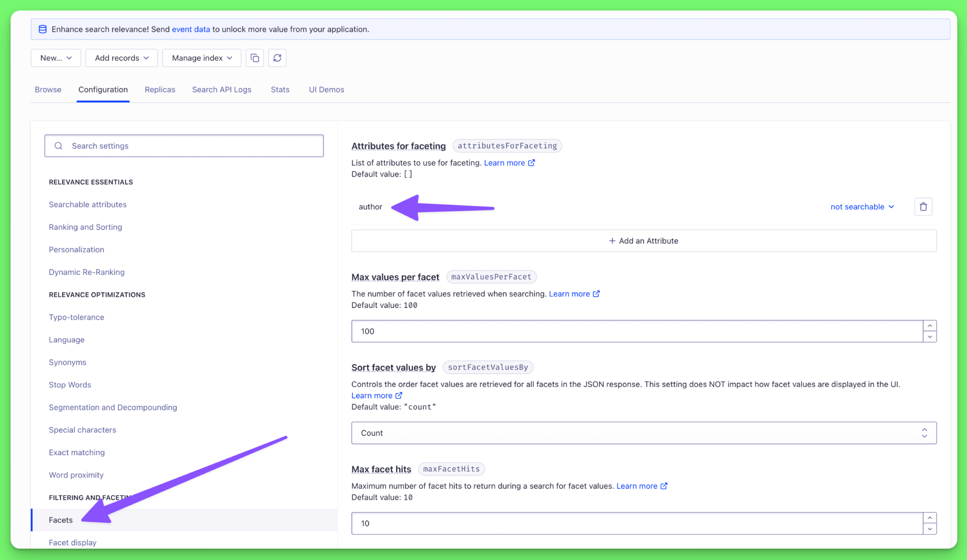Click Add an Attribute button
Viewport: 967px width, 560px height.
(x=643, y=241)
